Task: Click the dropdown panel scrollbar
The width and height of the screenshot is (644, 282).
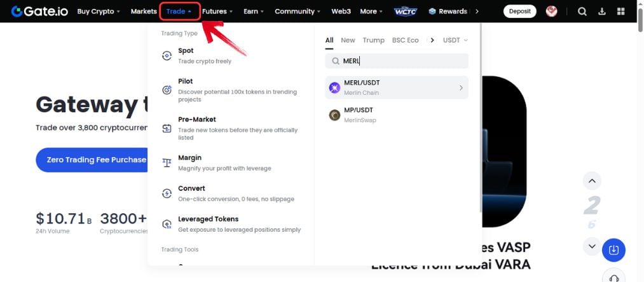Action: click(x=480, y=119)
